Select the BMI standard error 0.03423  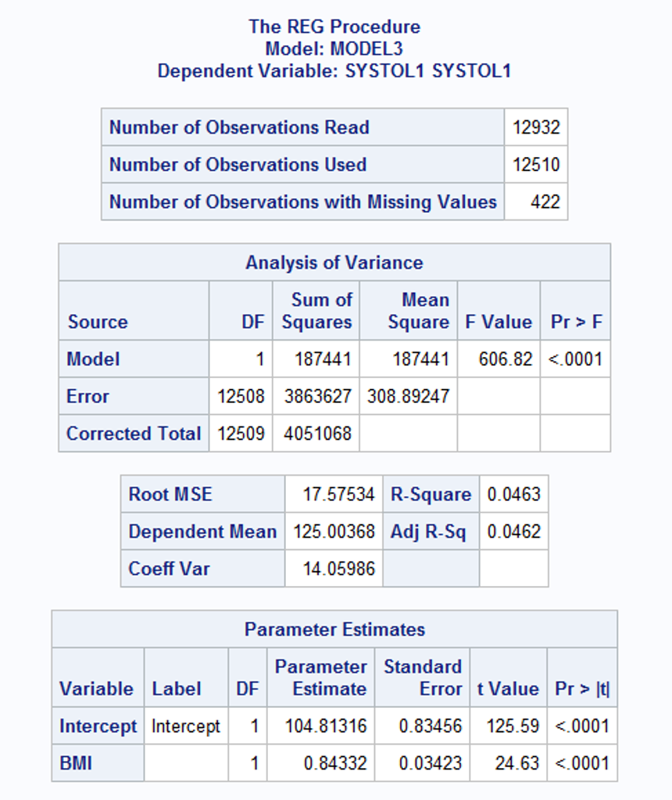pyautogui.click(x=431, y=762)
